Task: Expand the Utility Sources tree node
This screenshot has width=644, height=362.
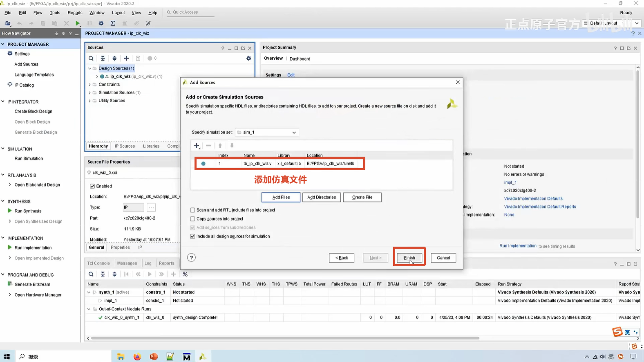Action: (90, 101)
